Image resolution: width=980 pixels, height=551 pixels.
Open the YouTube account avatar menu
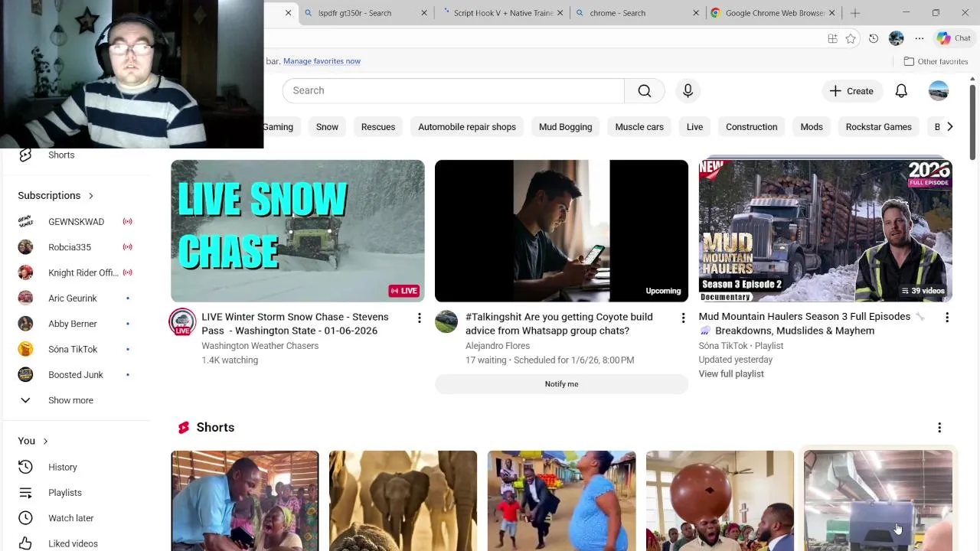(938, 90)
